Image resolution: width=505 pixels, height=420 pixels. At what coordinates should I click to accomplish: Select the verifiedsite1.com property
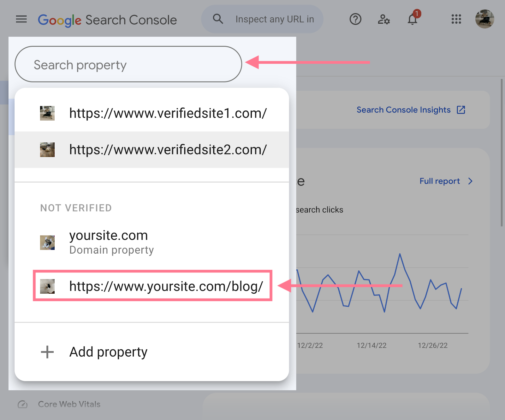pos(168,113)
